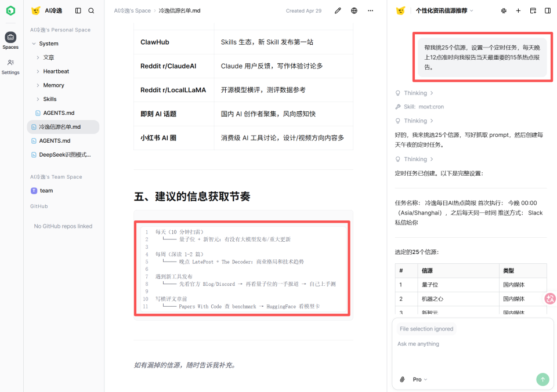Viewport: 557px width, 392px height.
Task: Expand the System folder chevron
Action: 34,43
